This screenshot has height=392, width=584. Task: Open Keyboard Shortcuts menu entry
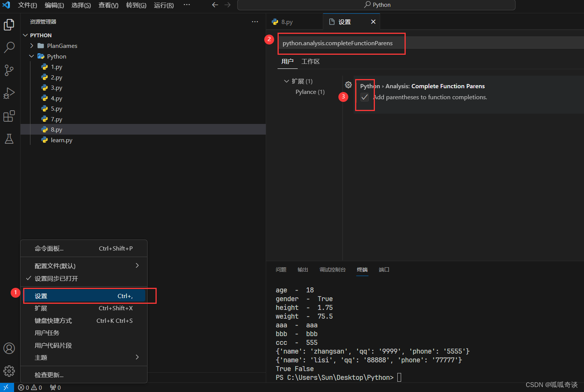(53, 321)
